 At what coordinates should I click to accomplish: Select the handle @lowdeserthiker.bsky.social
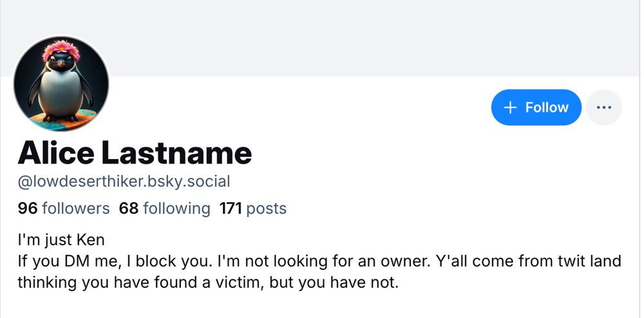[x=124, y=182]
